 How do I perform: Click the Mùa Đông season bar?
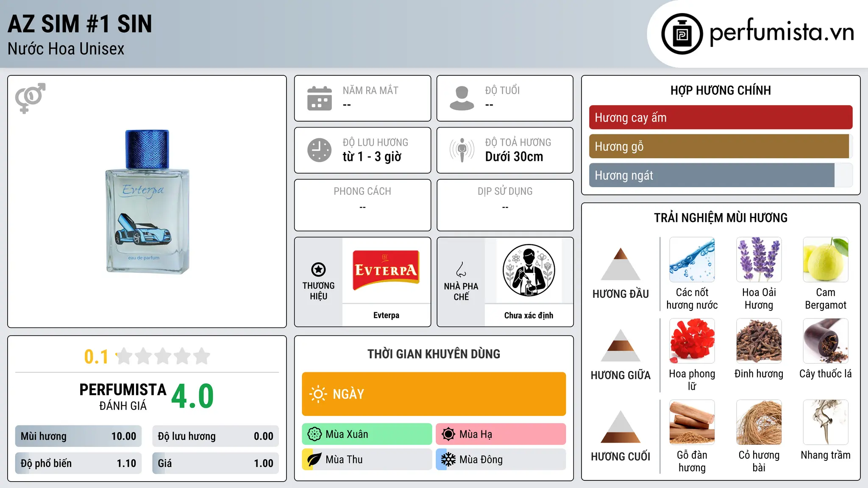[x=501, y=460]
